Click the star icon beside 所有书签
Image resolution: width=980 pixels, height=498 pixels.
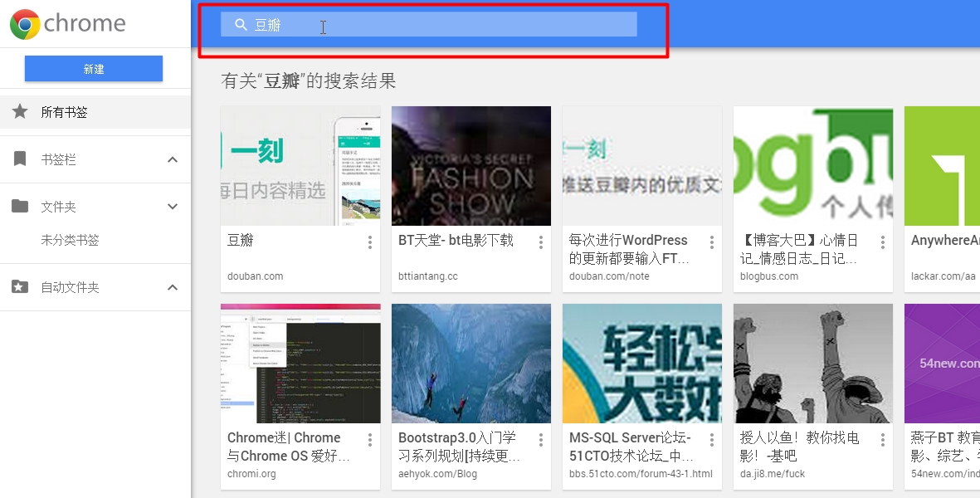[20, 112]
